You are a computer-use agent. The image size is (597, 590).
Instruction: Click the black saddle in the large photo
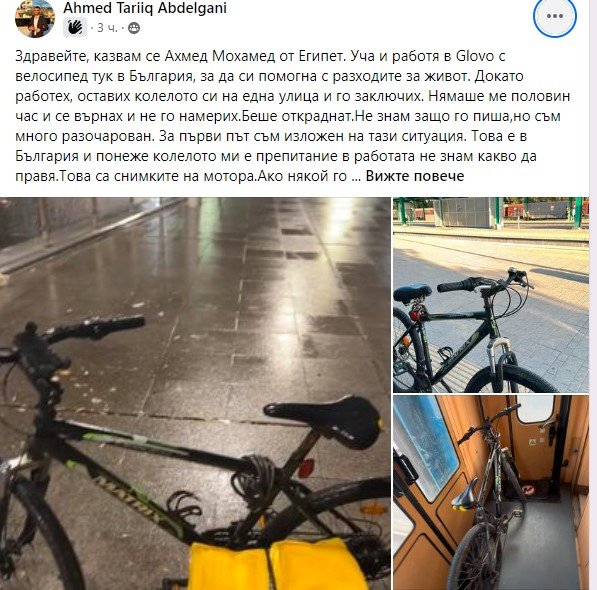(324, 420)
